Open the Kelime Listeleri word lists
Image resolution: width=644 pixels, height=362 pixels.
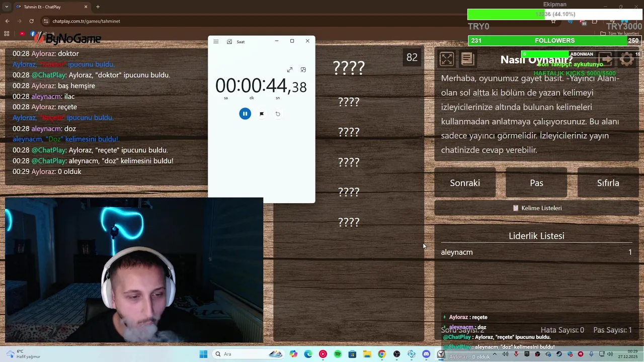[536, 208]
